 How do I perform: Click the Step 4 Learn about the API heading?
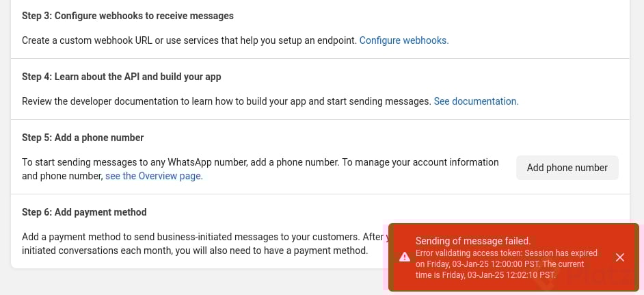pyautogui.click(x=121, y=77)
